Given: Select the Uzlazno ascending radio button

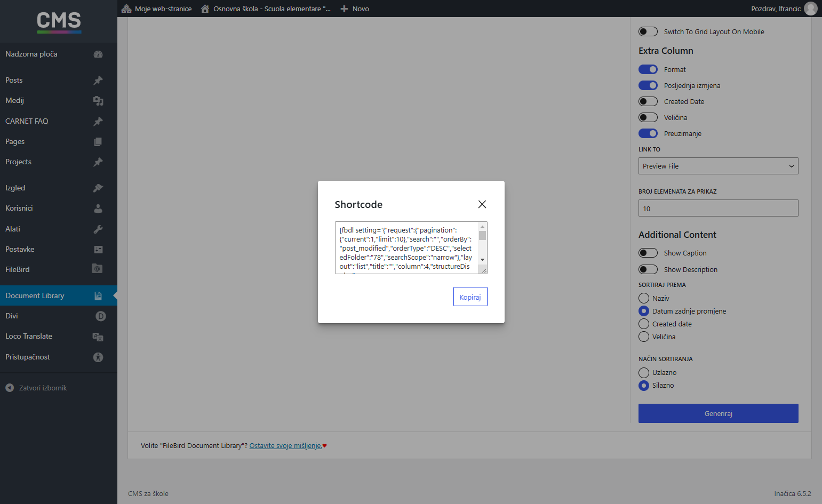Looking at the screenshot, I should [644, 372].
